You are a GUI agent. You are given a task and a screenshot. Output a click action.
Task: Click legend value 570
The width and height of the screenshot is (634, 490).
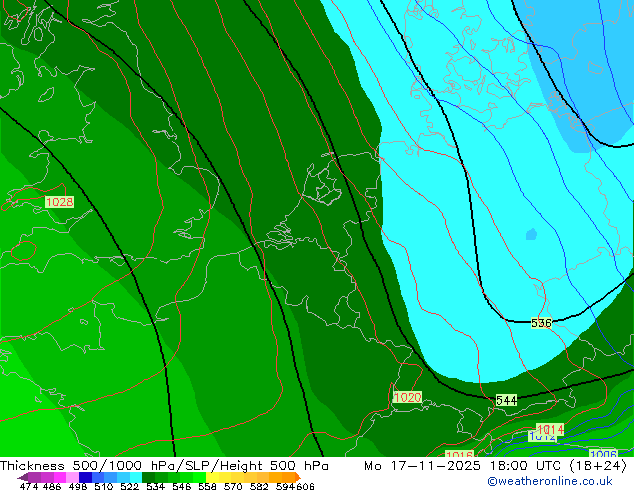233,486
